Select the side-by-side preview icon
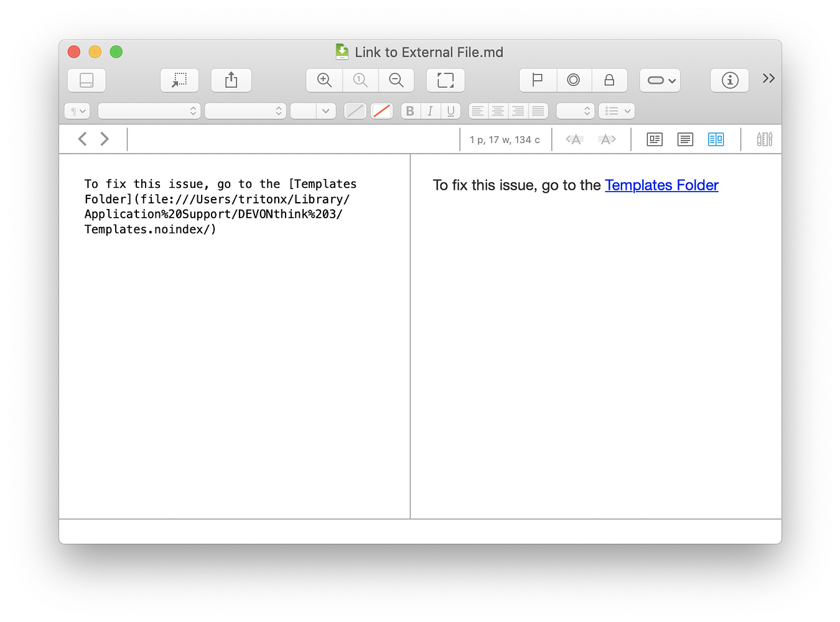This screenshot has height=622, width=840. coord(716,139)
